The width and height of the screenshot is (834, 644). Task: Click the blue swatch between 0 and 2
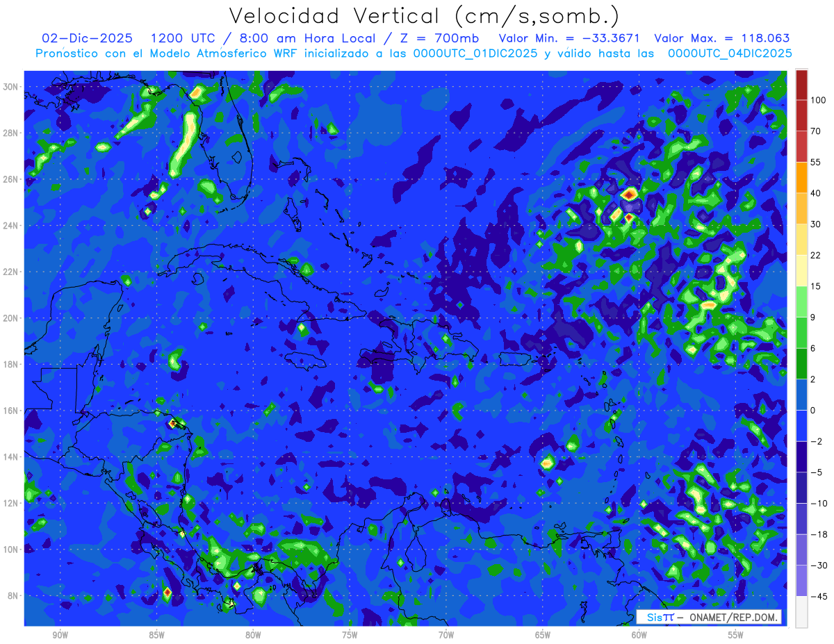pyautogui.click(x=801, y=395)
